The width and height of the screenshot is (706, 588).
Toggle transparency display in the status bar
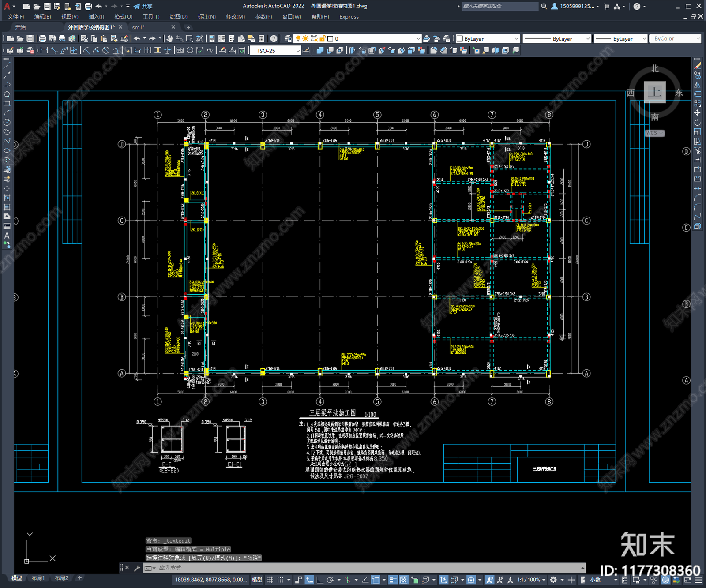pos(403,580)
